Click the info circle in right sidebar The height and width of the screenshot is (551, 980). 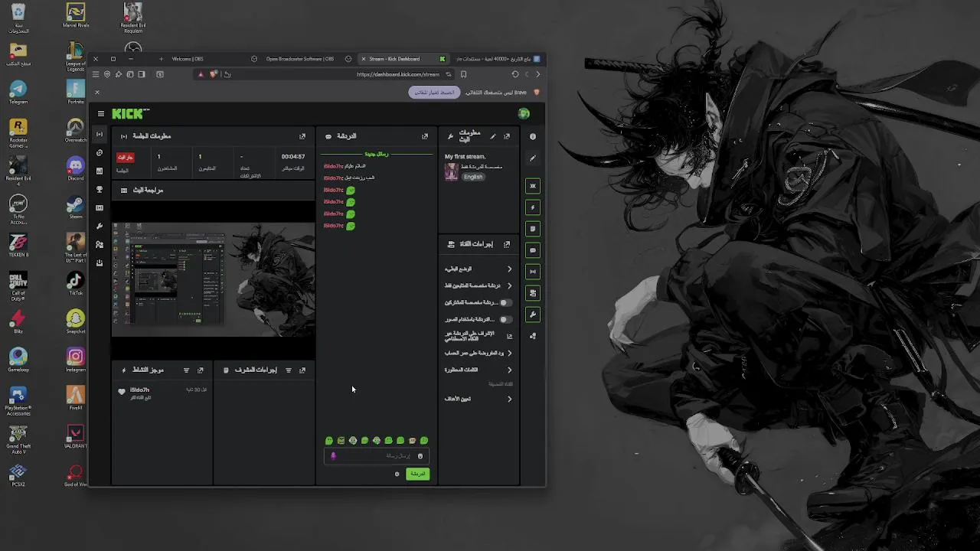(x=533, y=136)
